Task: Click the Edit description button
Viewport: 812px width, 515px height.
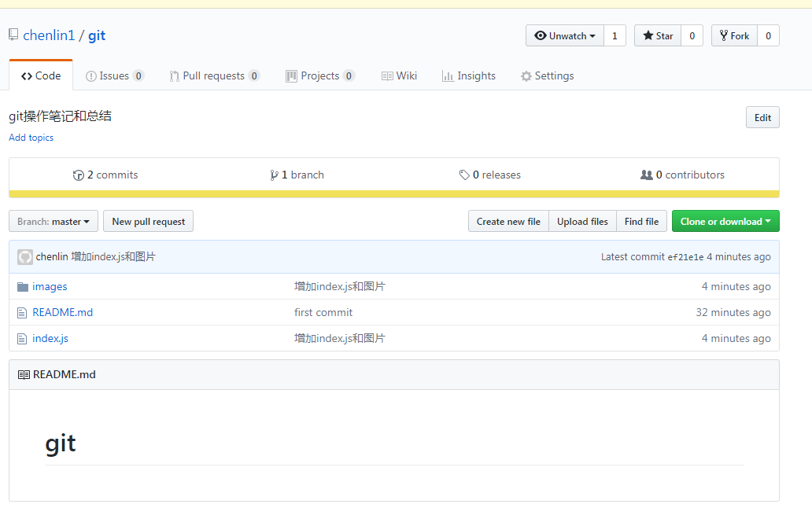Action: pos(762,117)
